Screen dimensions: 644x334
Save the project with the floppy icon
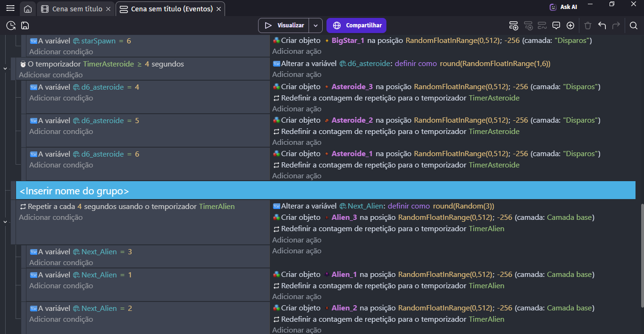coord(25,25)
